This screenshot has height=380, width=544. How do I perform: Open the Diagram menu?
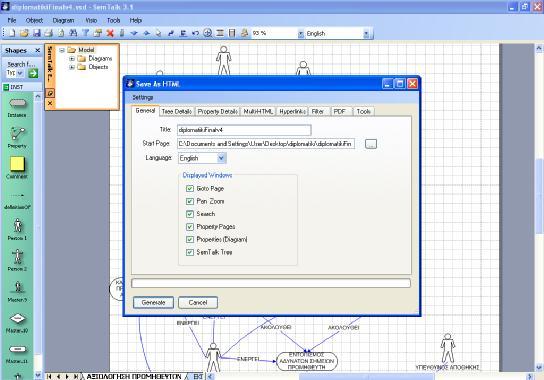pos(63,20)
